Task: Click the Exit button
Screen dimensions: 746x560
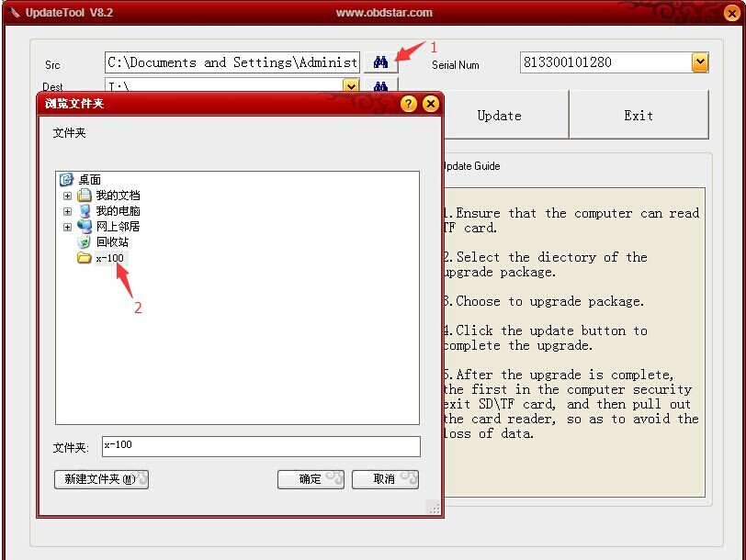Action: [639, 116]
